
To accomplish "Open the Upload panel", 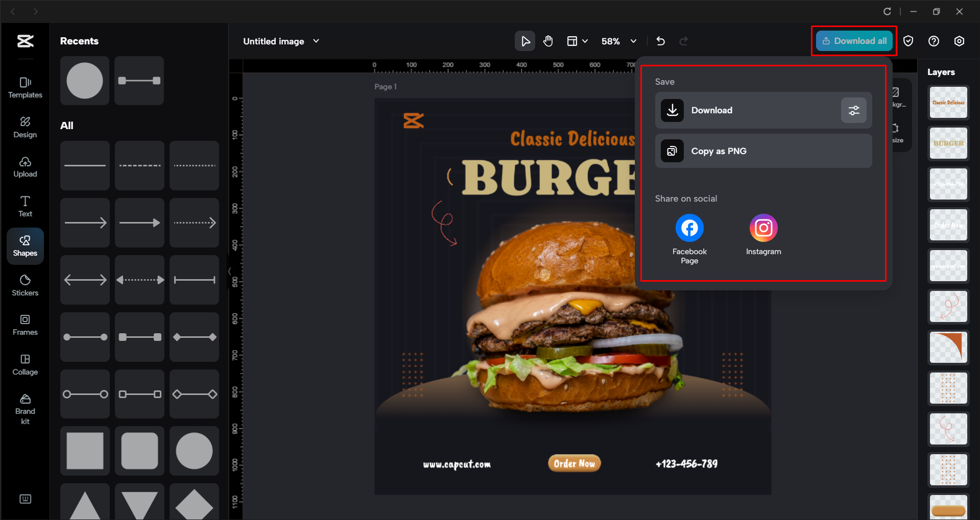I will (x=25, y=167).
